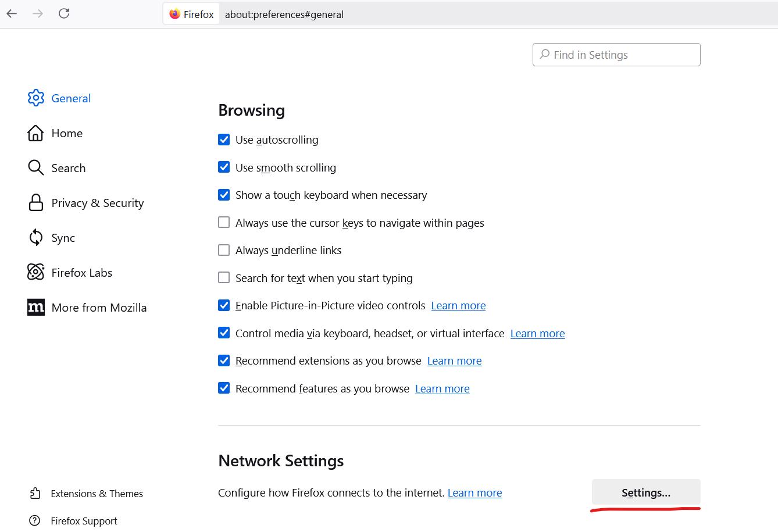778x532 pixels.
Task: Open Firefox Support
Action: click(84, 521)
